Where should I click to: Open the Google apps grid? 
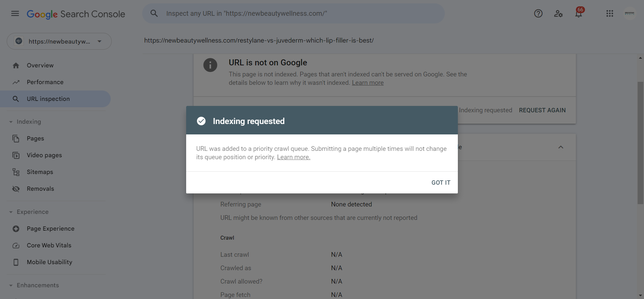tap(610, 13)
